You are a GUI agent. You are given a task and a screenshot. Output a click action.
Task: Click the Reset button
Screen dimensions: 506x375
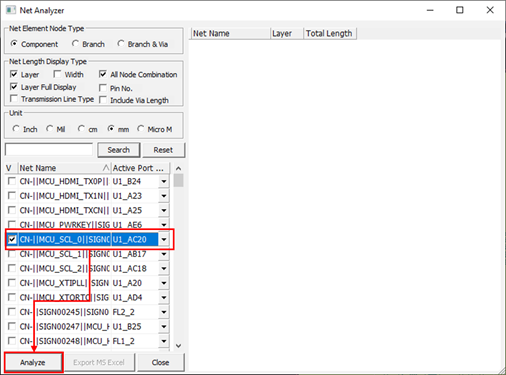click(163, 150)
